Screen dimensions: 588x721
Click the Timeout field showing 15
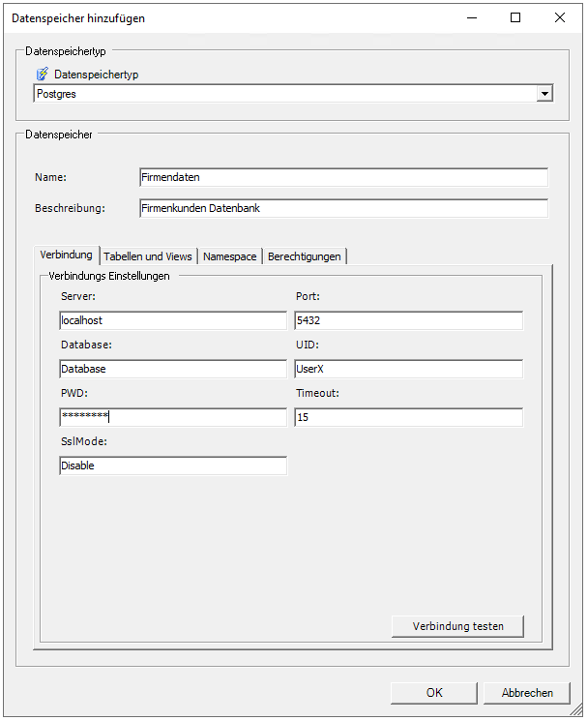(x=408, y=417)
